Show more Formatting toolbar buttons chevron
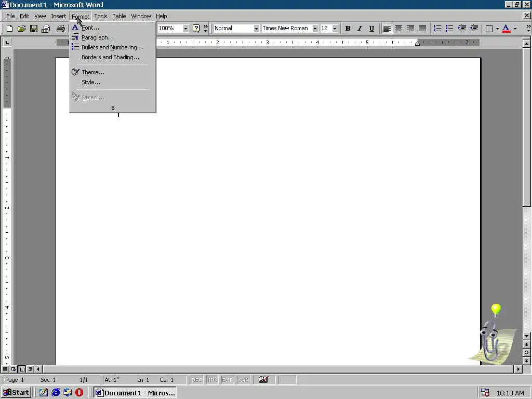This screenshot has width=532, height=399. click(528, 28)
